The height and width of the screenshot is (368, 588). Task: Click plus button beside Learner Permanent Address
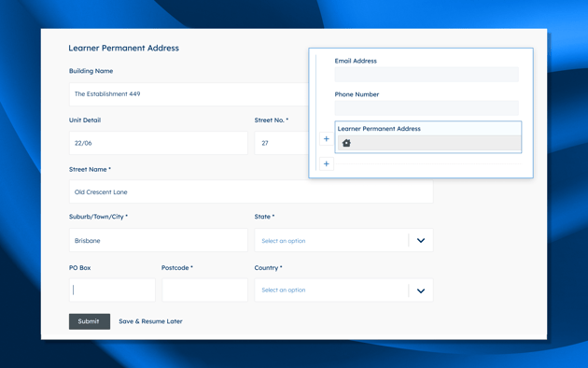pyautogui.click(x=327, y=139)
